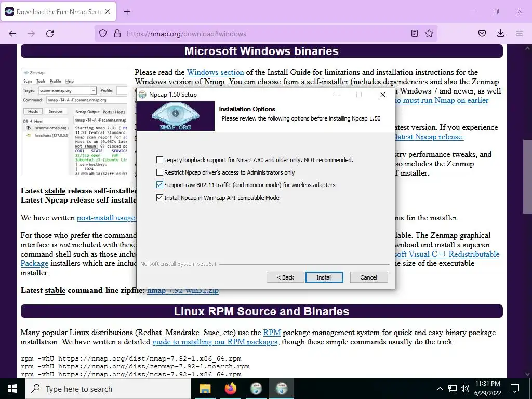Open volume control tray icon
The width and height of the screenshot is (532, 399).
click(465, 389)
